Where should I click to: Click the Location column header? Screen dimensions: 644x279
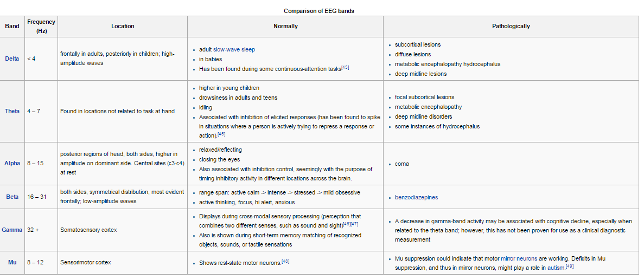tap(123, 26)
